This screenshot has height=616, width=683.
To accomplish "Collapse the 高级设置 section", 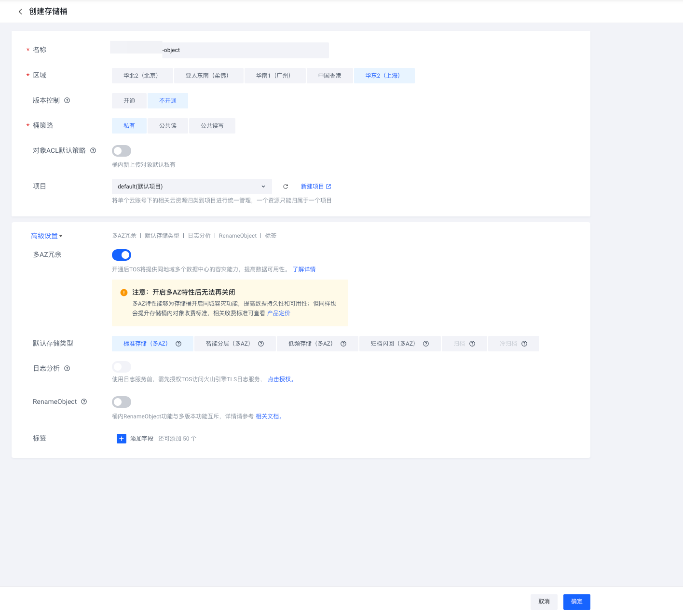I will click(47, 236).
